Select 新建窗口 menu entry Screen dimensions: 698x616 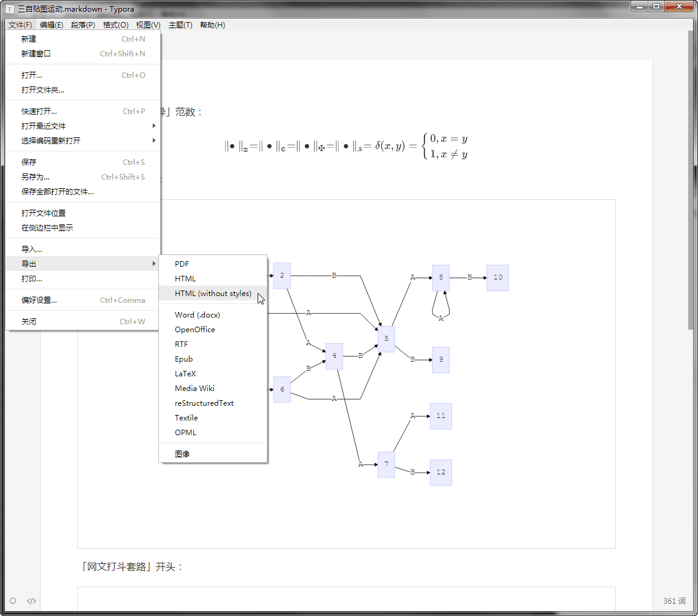click(83, 54)
